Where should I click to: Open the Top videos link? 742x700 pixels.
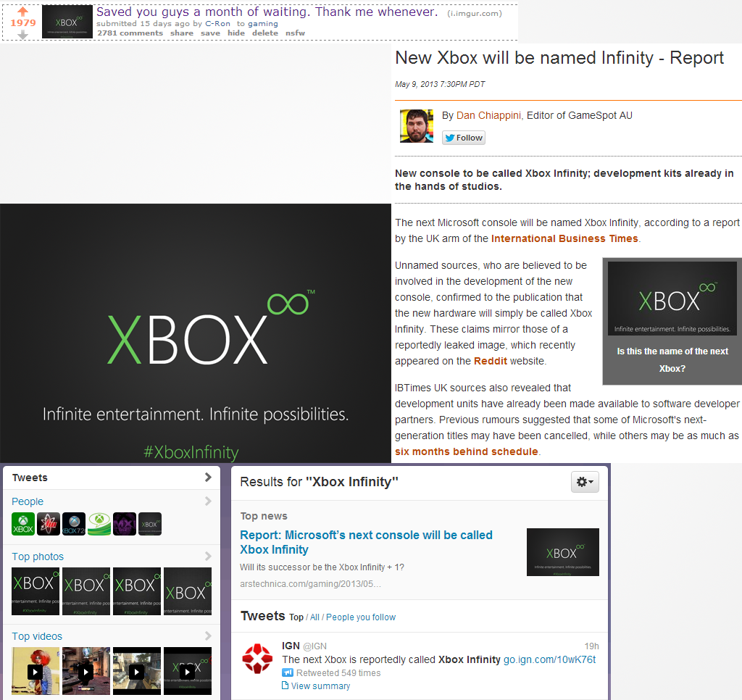[x=37, y=636]
